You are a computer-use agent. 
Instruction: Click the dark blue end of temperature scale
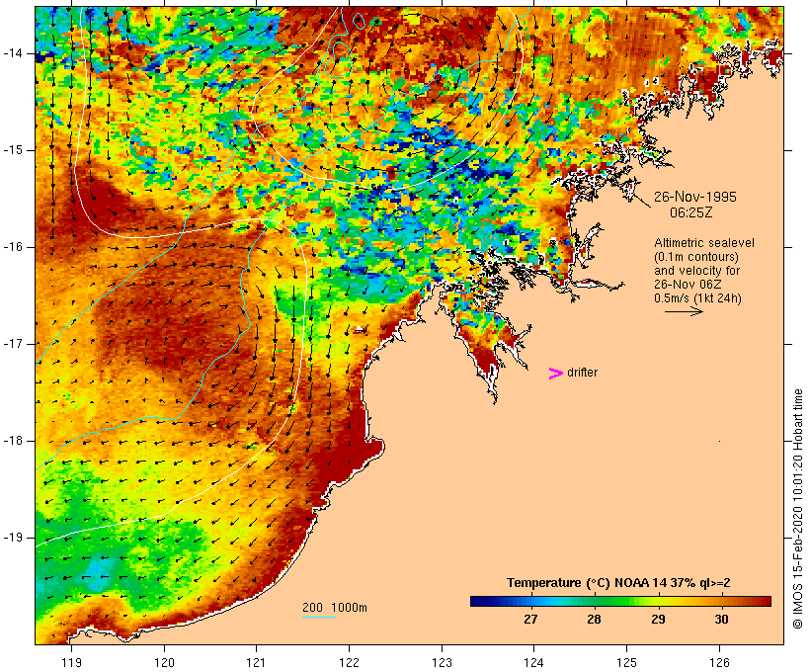(x=478, y=601)
